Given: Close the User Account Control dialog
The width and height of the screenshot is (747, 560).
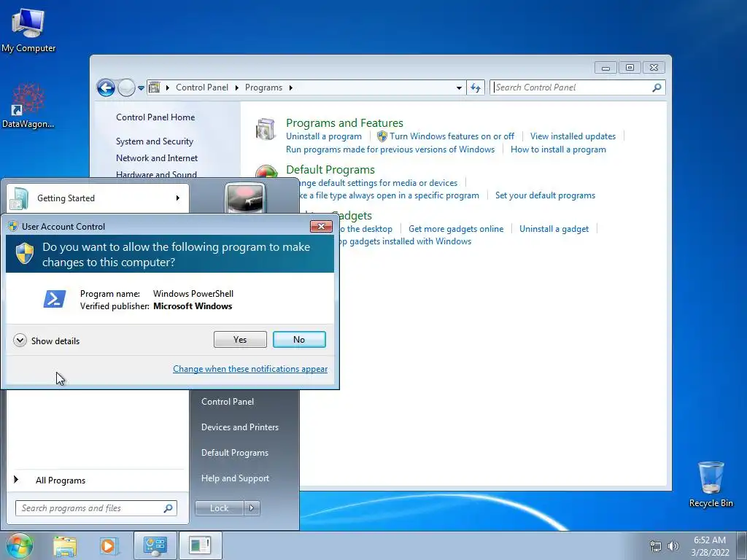Looking at the screenshot, I should tap(321, 226).
